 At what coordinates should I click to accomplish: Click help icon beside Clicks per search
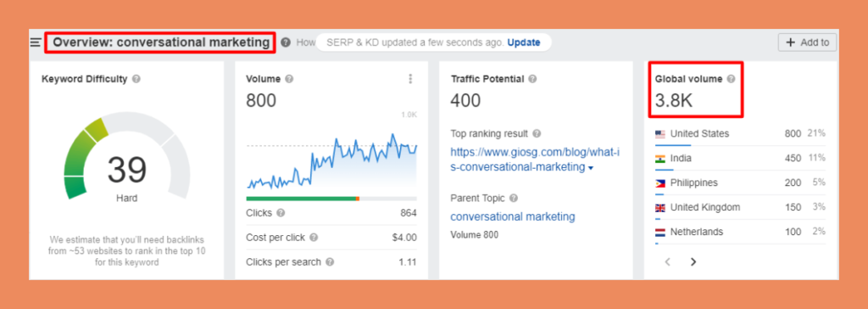pos(330,261)
